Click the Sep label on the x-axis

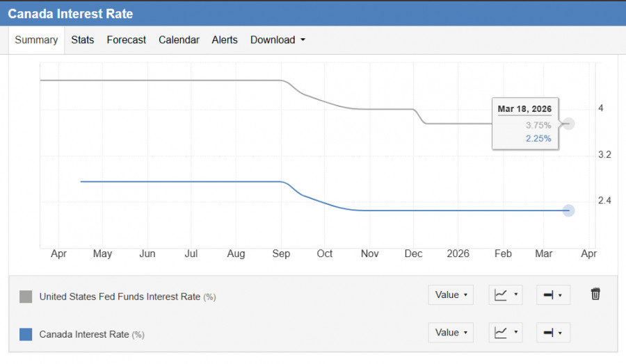pyautogui.click(x=281, y=254)
